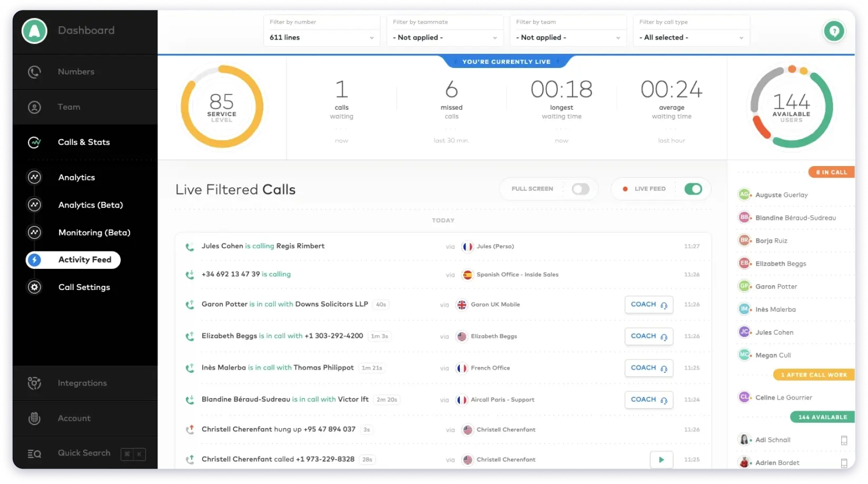This screenshot has height=484, width=868.
Task: Enable Full Screen mode for Live Filtered Calls
Action: click(x=580, y=188)
